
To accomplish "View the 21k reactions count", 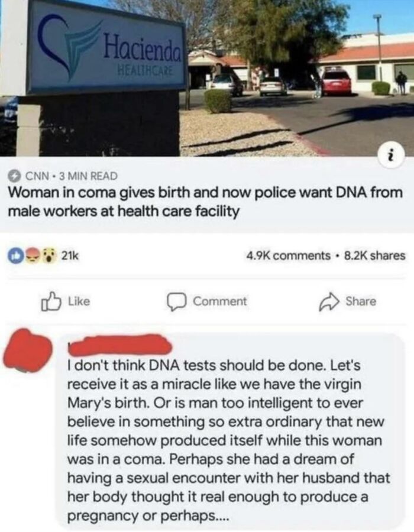I will coord(69,256).
